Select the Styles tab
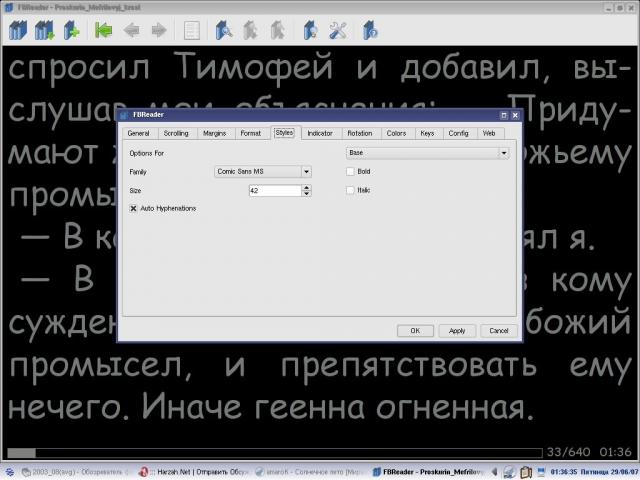The image size is (640, 480). pos(284,133)
